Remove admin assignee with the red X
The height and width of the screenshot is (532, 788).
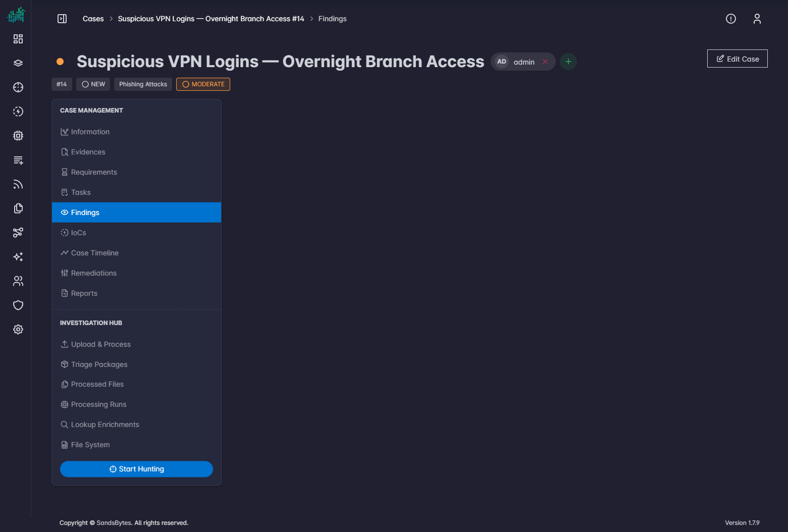(545, 62)
